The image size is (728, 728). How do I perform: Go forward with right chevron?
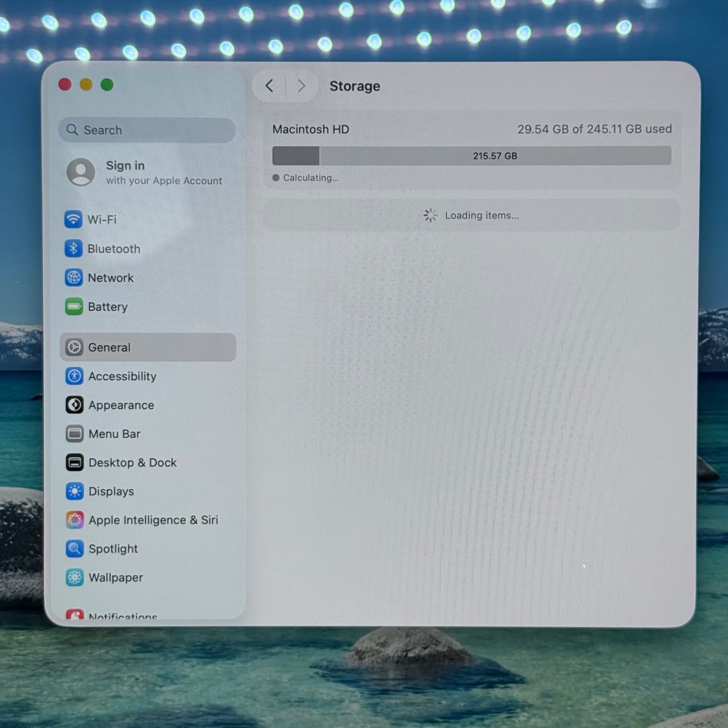point(301,86)
